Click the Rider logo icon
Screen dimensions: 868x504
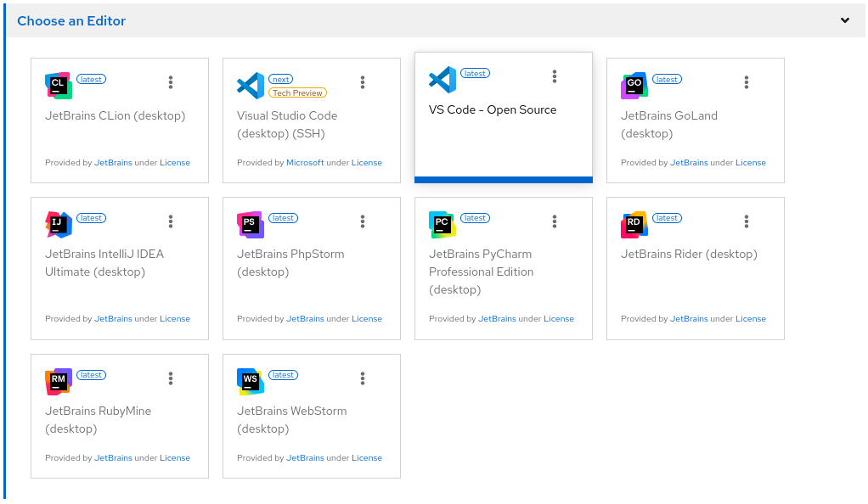pyautogui.click(x=634, y=225)
